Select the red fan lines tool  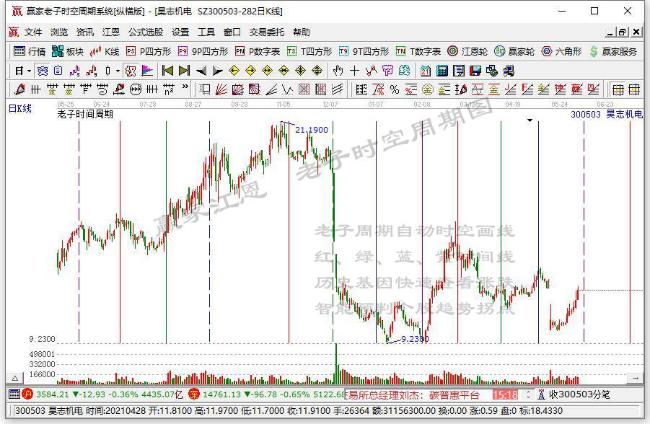tap(221, 89)
